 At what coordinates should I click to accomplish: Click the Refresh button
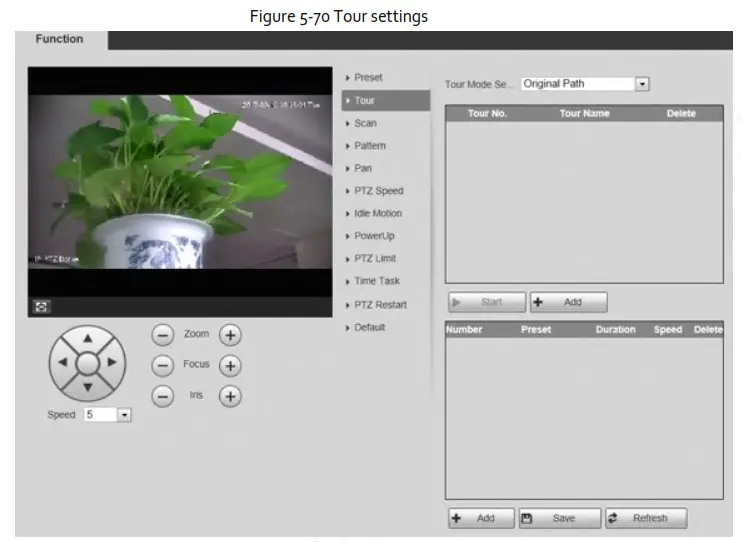646,518
